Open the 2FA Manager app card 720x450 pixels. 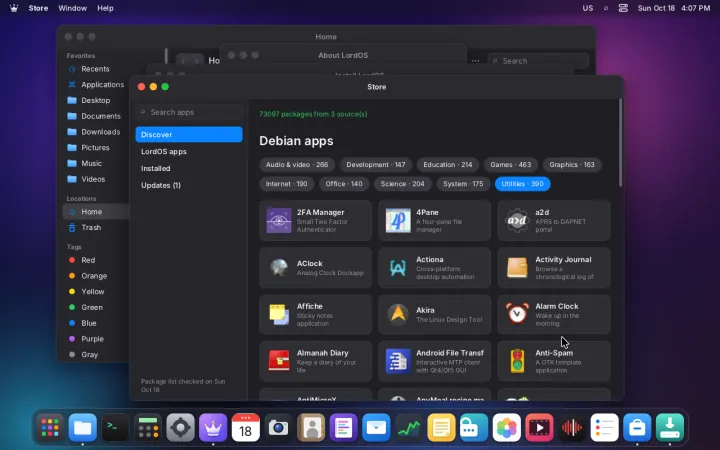(315, 220)
